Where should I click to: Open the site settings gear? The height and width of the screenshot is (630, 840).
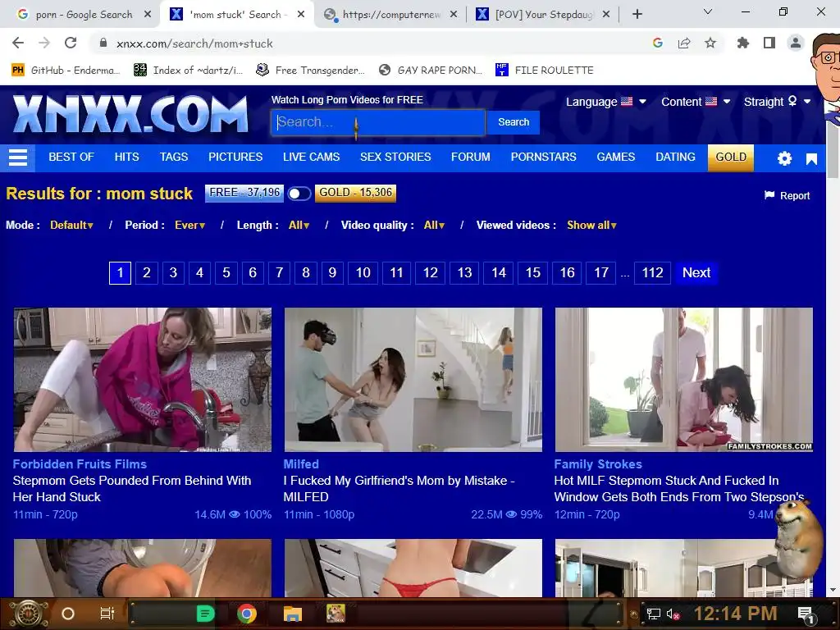coord(784,158)
